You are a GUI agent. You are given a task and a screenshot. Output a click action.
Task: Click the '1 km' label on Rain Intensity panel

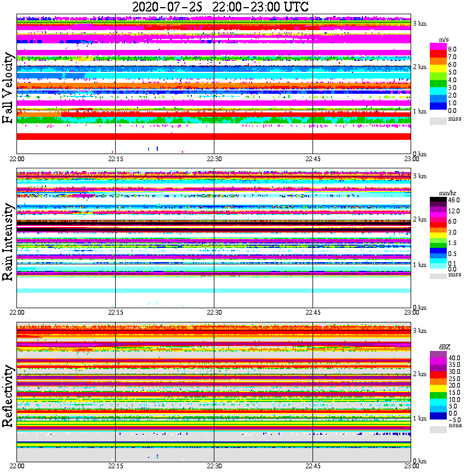(x=419, y=265)
